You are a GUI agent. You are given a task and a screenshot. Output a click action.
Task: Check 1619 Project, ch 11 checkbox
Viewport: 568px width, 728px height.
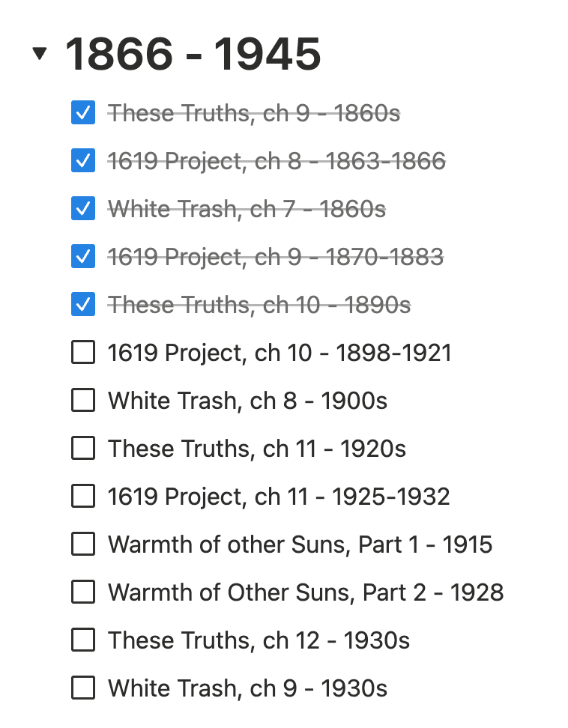(83, 496)
